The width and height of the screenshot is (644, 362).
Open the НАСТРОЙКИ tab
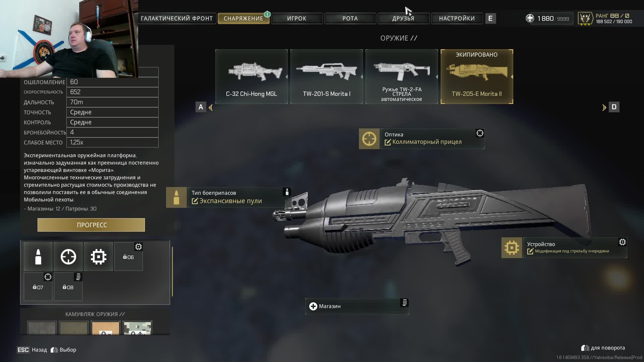pyautogui.click(x=457, y=18)
